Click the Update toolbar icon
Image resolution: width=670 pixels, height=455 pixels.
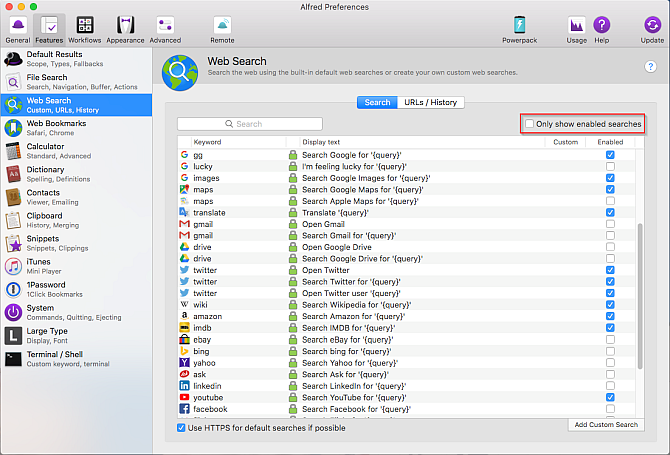(x=651, y=28)
